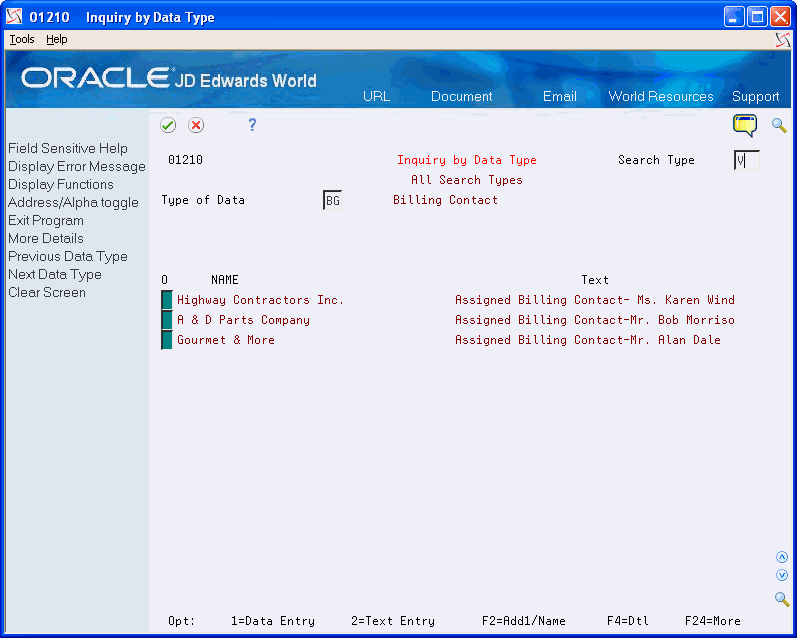Open the blue question mark help icon
Screen dimensions: 797x638
point(252,125)
